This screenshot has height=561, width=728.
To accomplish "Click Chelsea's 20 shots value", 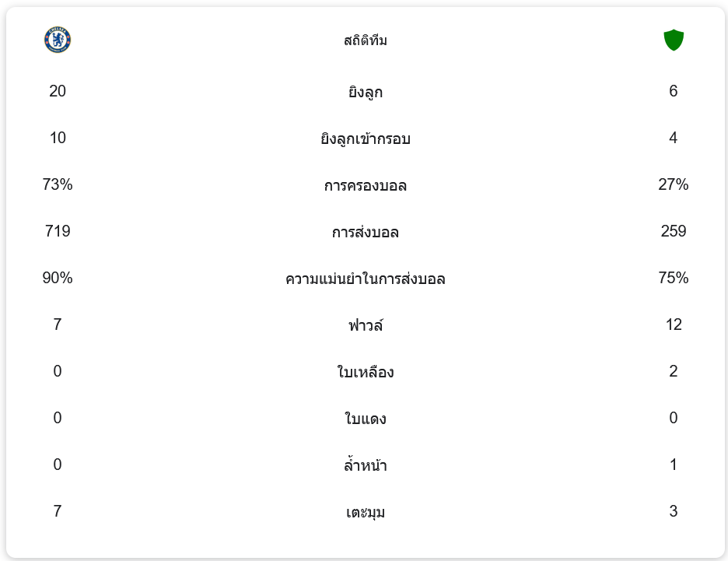I will [x=58, y=91].
